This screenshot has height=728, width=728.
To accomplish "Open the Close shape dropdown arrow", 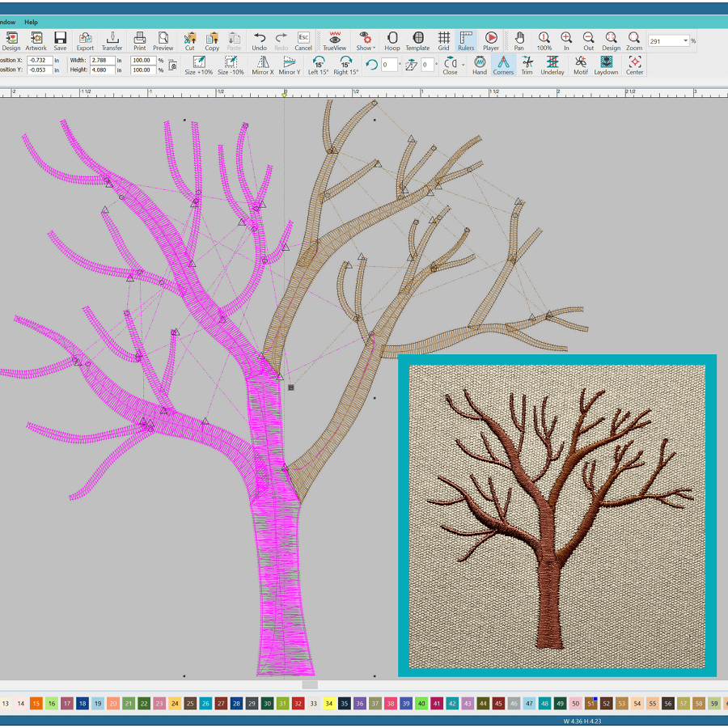I will 463,65.
